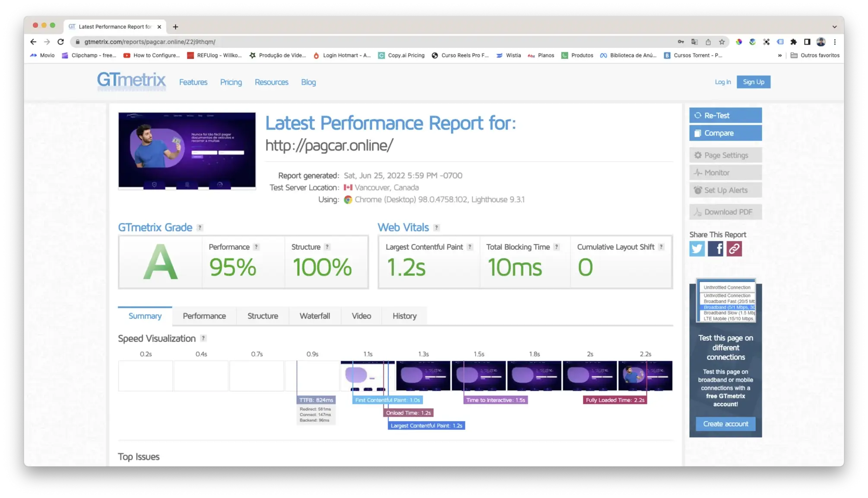Click the Time to Interactive 1.5s marker
The image size is (868, 498).
tap(496, 400)
